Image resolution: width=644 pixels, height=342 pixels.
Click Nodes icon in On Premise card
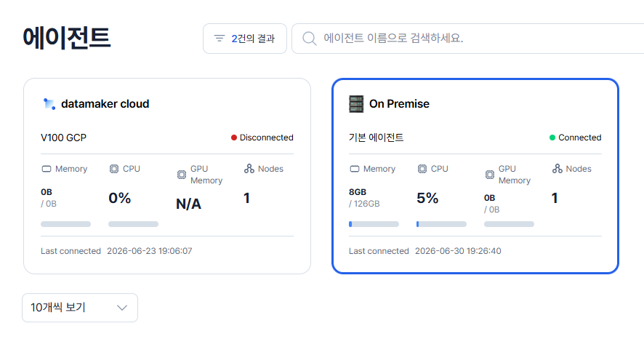[x=557, y=169]
